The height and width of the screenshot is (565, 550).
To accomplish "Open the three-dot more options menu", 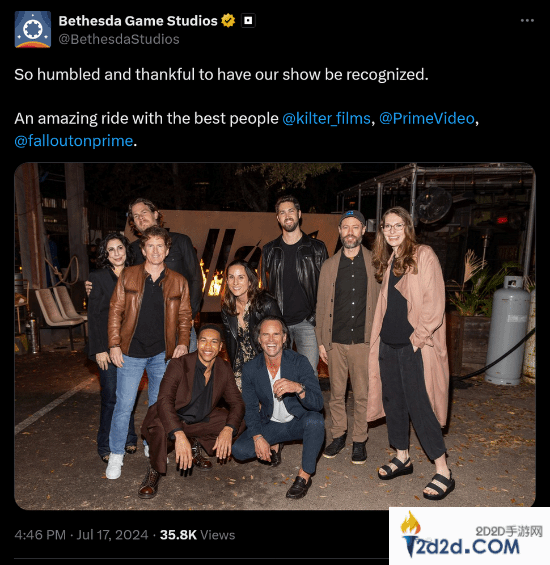I will pyautogui.click(x=527, y=21).
